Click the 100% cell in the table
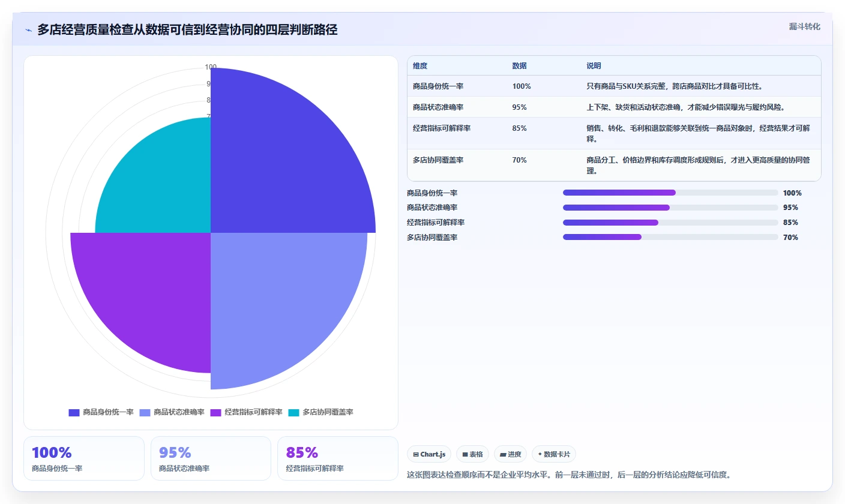This screenshot has width=845, height=504. (522, 86)
